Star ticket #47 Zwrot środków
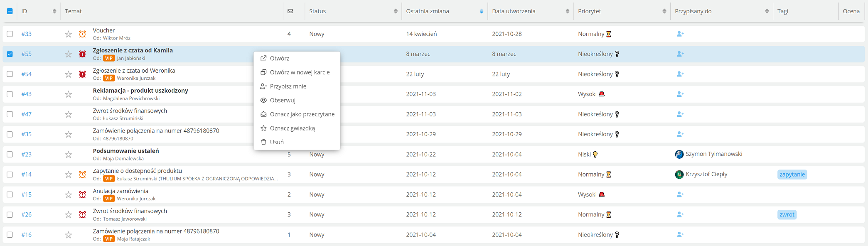This screenshot has width=868, height=246. pyautogui.click(x=69, y=114)
